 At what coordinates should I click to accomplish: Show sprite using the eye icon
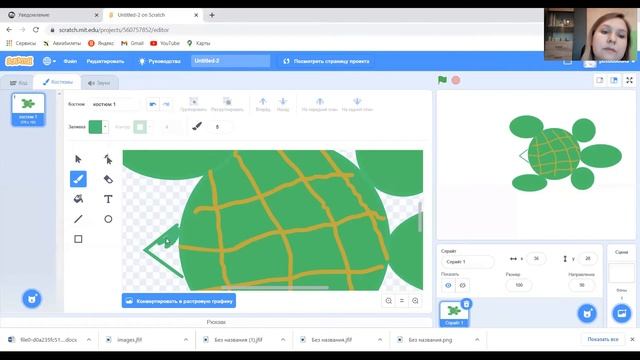[x=448, y=285]
